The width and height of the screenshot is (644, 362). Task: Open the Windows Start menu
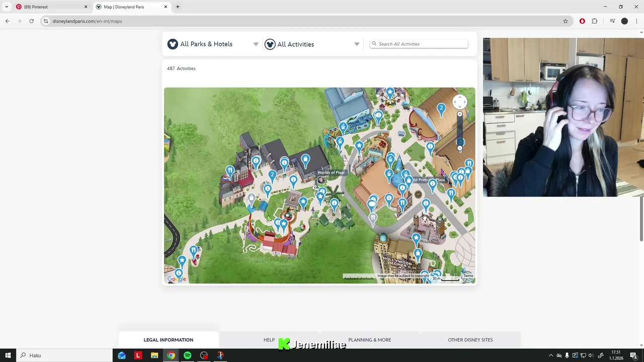(8, 355)
